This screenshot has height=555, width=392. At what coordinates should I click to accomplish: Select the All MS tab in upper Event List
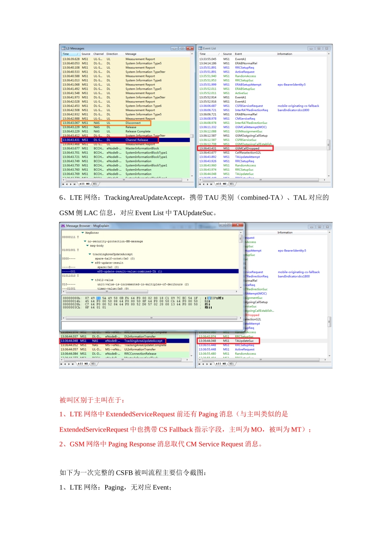click(x=221, y=184)
